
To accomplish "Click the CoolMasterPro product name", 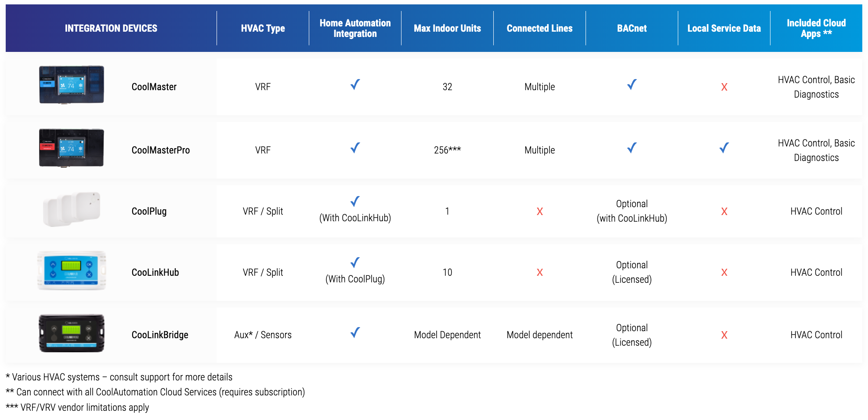I will (161, 150).
